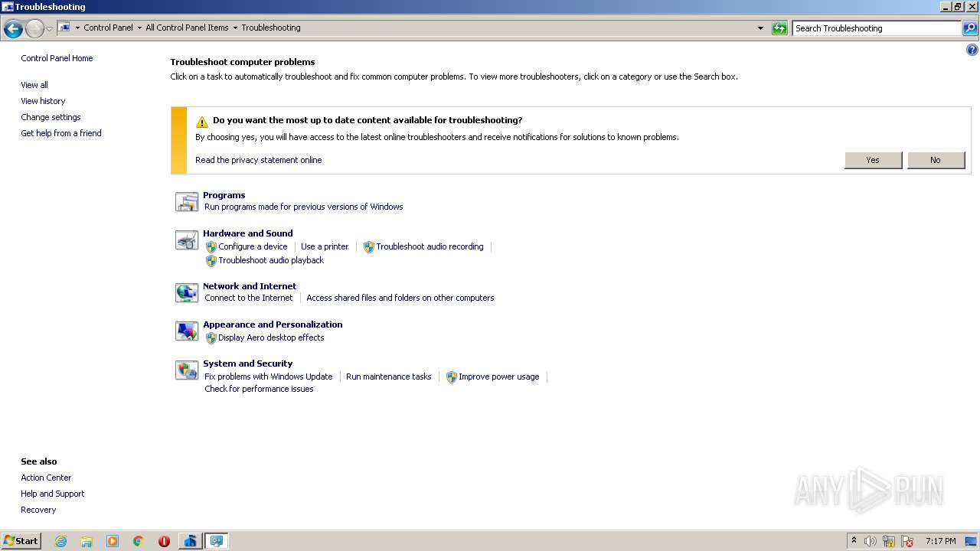Open Action Center under See also

click(x=46, y=478)
